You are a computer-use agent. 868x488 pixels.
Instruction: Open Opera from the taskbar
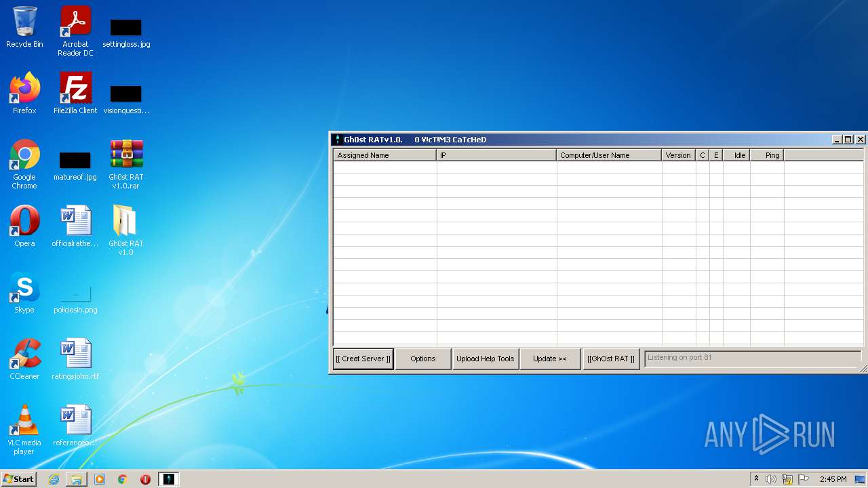pos(145,479)
